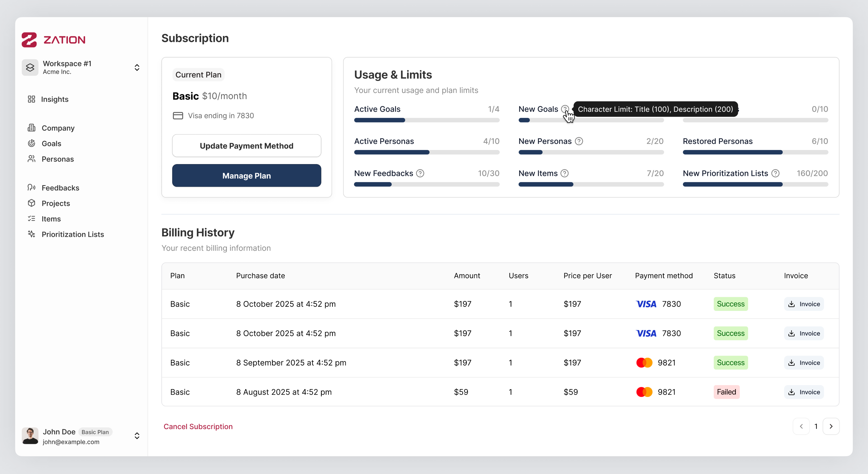868x474 pixels.
Task: Click the Active Personas progress bar
Action: tap(427, 152)
